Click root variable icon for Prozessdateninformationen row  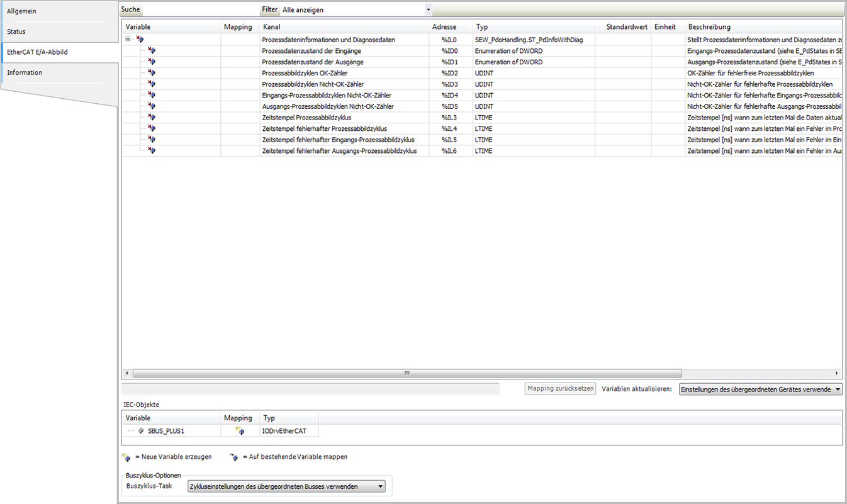(140, 40)
